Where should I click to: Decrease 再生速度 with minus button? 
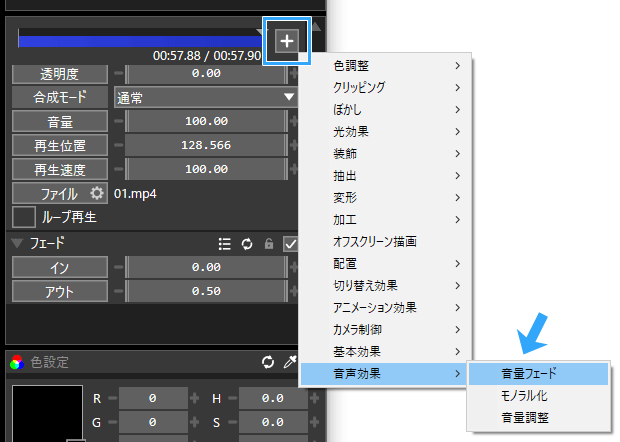(119, 170)
